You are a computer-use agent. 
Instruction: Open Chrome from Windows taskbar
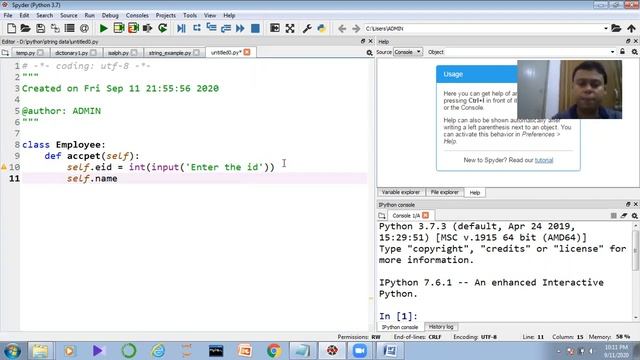click(274, 351)
